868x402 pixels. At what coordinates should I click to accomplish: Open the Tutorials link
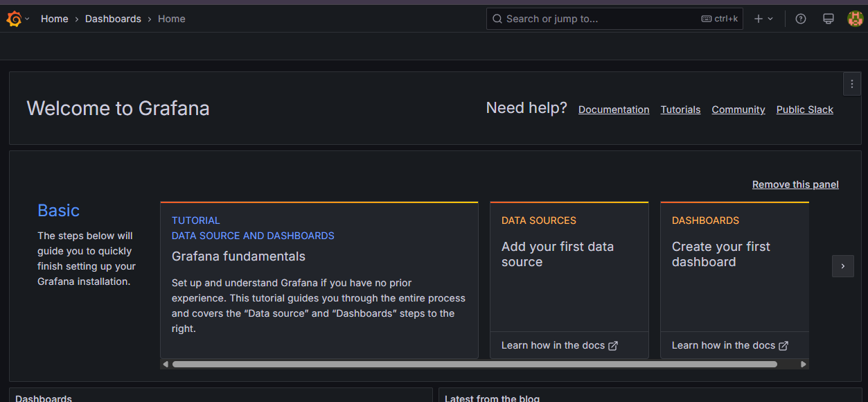click(680, 110)
